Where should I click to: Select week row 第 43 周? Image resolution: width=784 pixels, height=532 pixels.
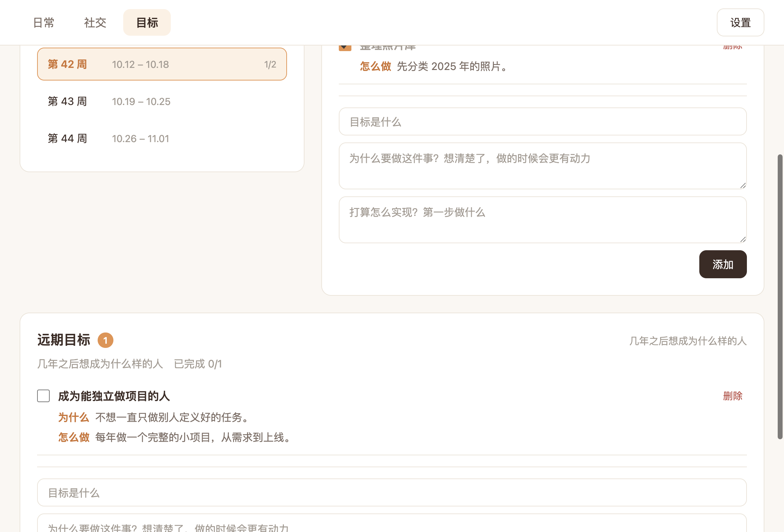click(x=162, y=101)
